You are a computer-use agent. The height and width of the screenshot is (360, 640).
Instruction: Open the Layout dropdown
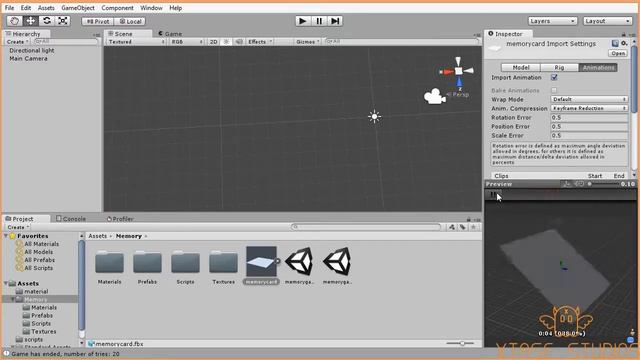[607, 21]
